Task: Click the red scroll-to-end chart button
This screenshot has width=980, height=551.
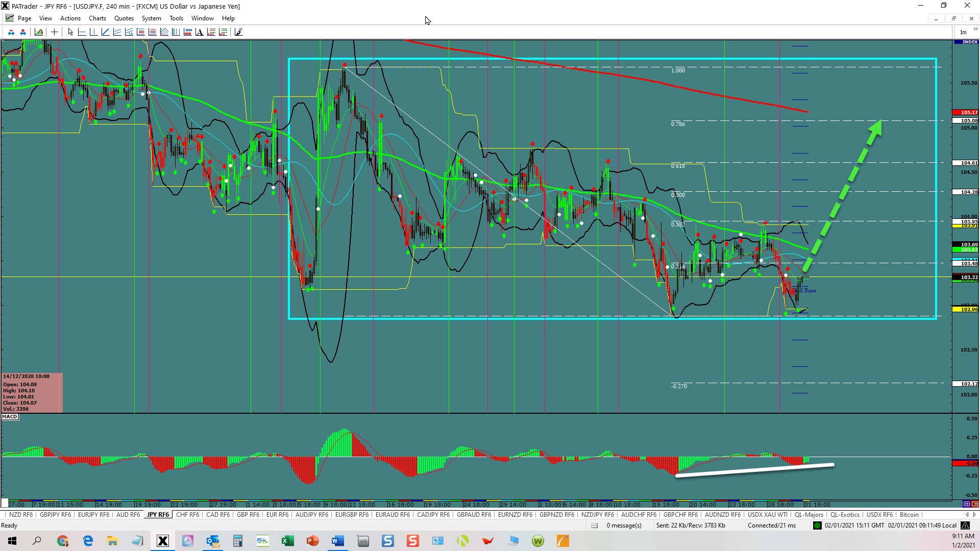Action: click(x=974, y=504)
